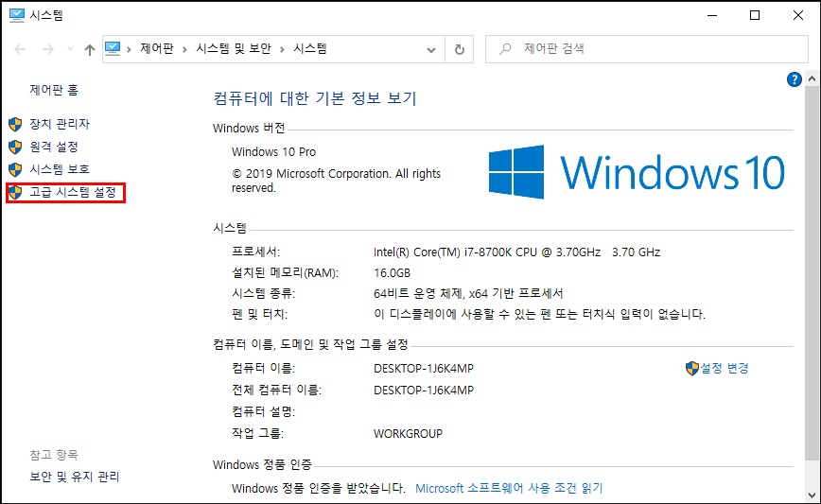Image resolution: width=821 pixels, height=504 pixels.
Task: Select 시스템 및 보안 in the breadcrumb
Action: (234, 48)
